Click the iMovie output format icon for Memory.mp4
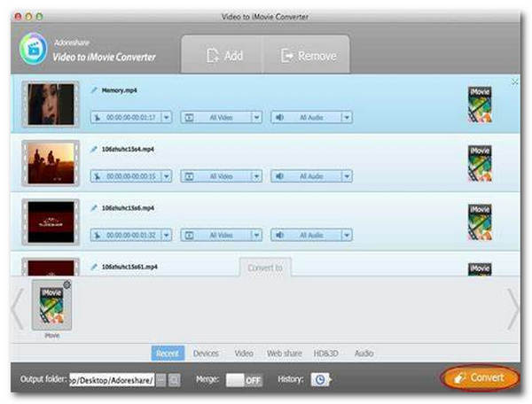This screenshot has height=404, width=532. [480, 105]
